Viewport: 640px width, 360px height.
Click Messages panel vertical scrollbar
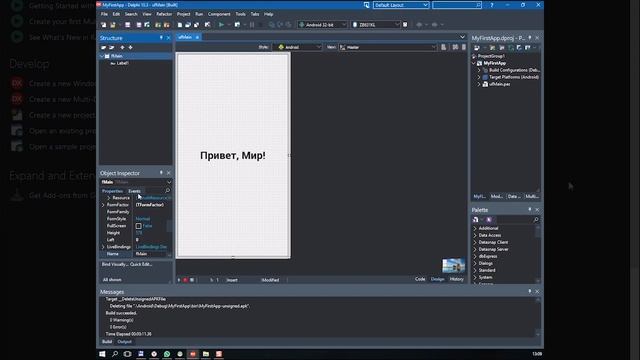coord(538,317)
